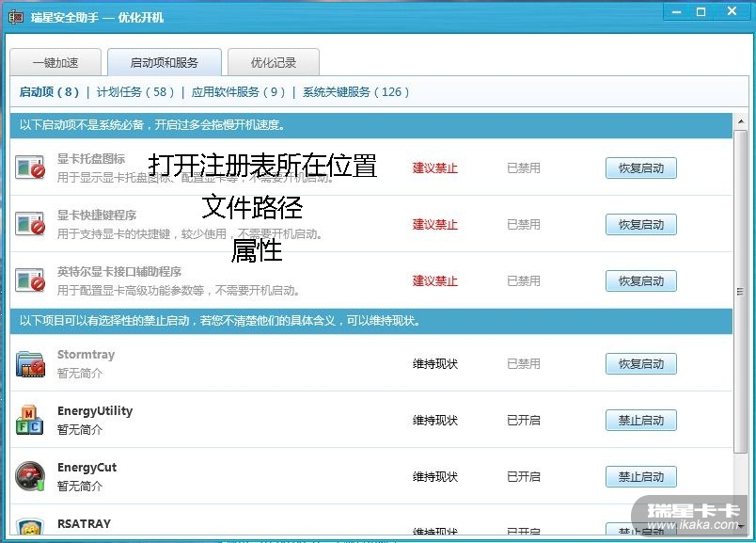
Task: Click the EnergyUtility blocks icon
Action: tap(30, 420)
